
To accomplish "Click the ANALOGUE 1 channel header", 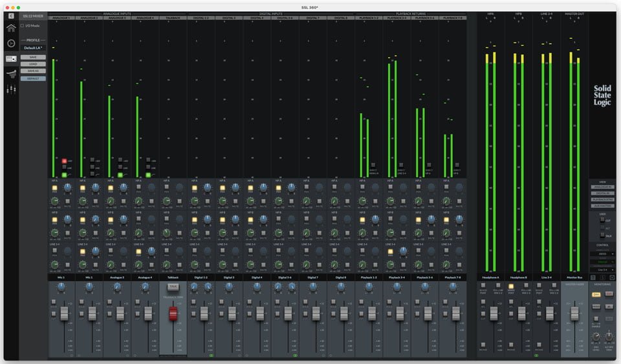I will [x=61, y=18].
